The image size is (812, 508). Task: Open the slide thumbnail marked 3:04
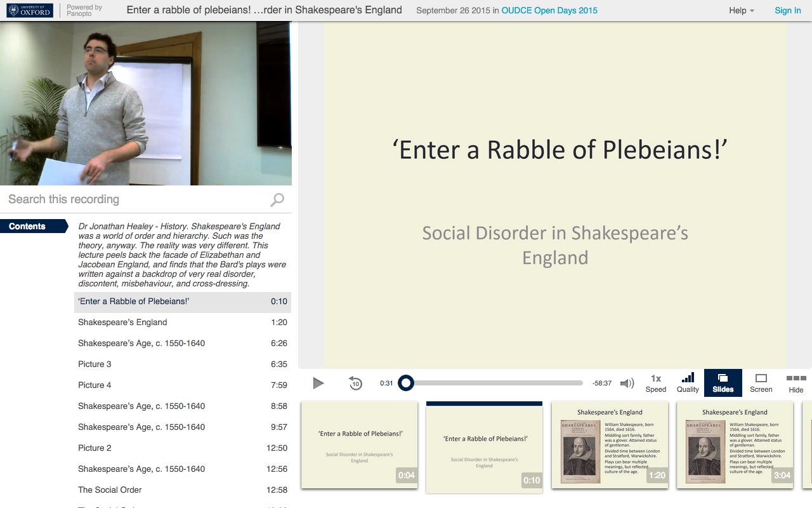pos(735,444)
